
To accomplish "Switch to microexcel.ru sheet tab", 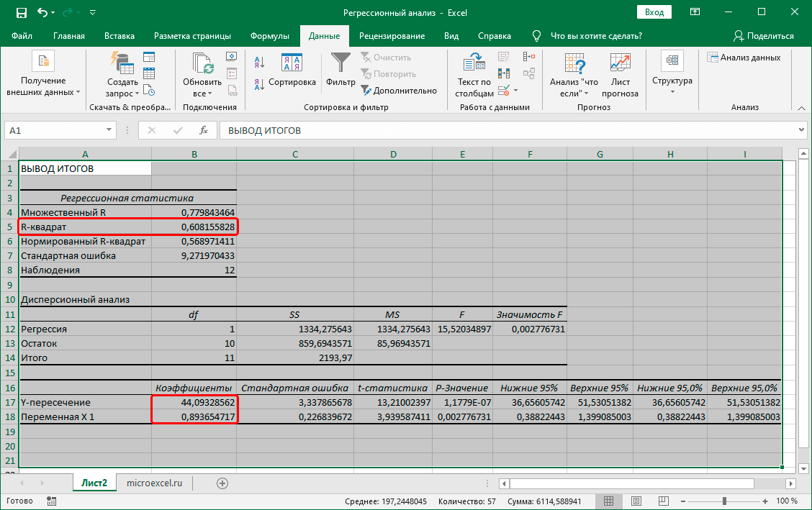I will (154, 483).
